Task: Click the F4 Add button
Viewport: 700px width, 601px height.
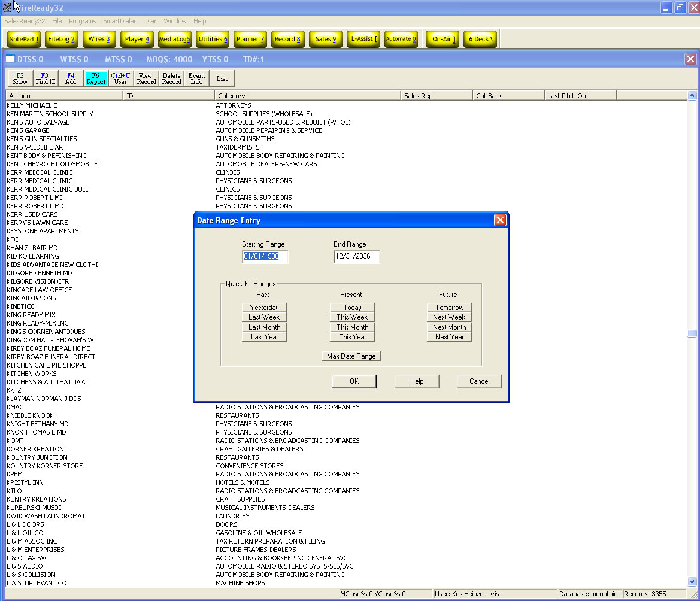Action: tap(71, 78)
